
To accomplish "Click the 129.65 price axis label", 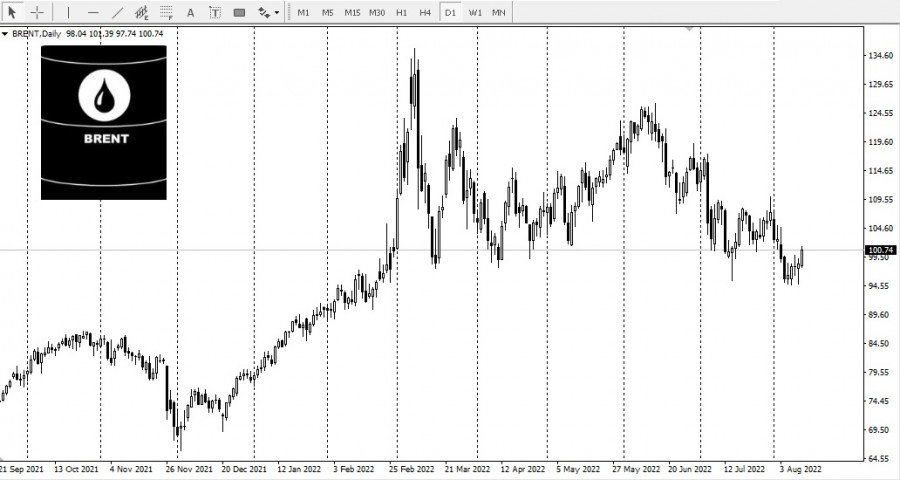I will (x=880, y=84).
